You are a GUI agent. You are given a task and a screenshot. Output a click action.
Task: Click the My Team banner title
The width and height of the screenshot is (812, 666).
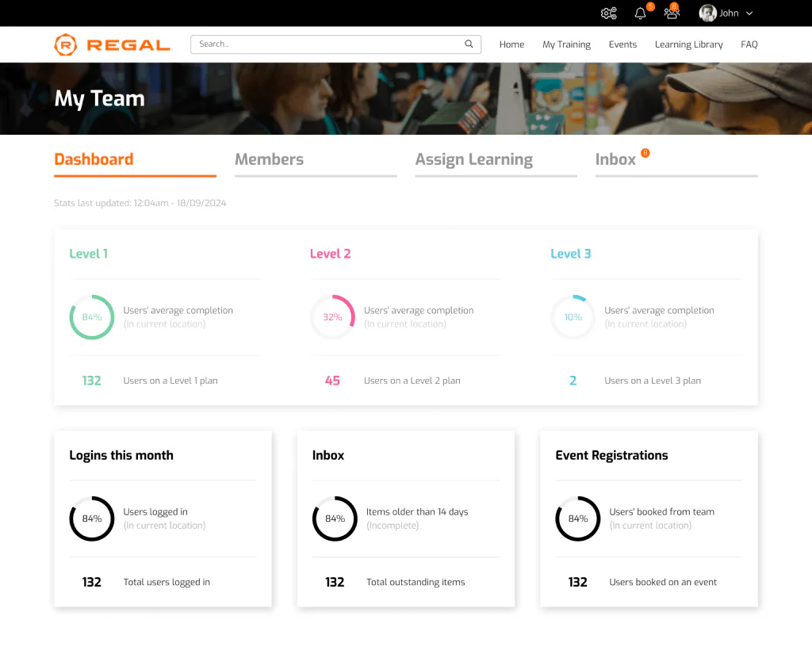coord(99,98)
